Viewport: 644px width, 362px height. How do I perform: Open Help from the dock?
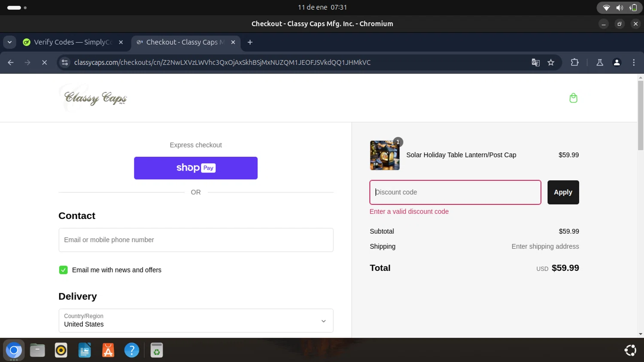[132, 350]
